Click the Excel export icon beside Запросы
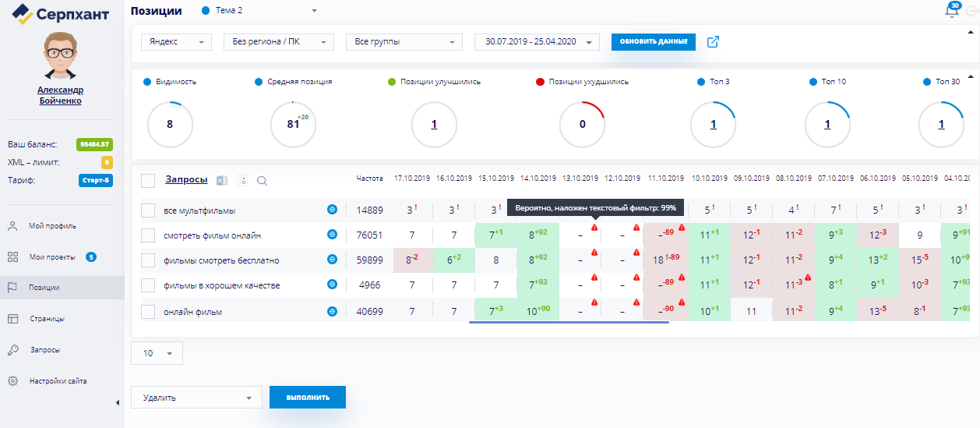This screenshot has width=980, height=428. click(221, 181)
